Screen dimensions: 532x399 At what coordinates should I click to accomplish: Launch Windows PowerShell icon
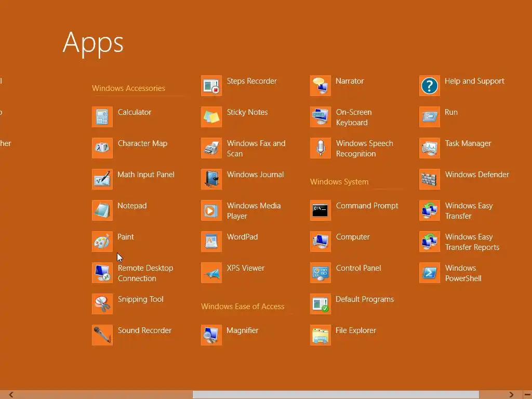[430, 273]
